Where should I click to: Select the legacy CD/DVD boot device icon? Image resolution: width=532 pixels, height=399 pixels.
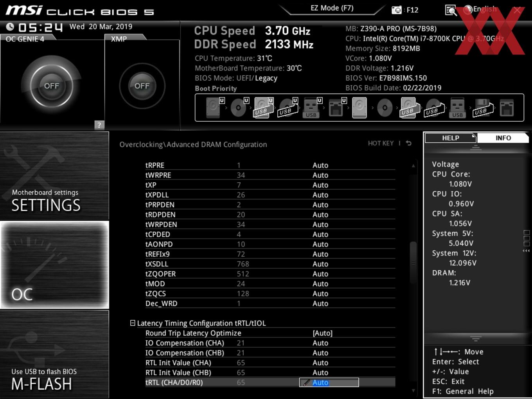tap(385, 108)
